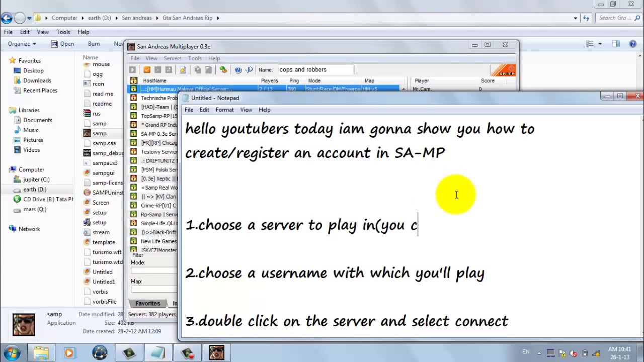Click the lock icon of Technische Prob server row
The height and width of the screenshot is (362, 644).
(x=133, y=98)
